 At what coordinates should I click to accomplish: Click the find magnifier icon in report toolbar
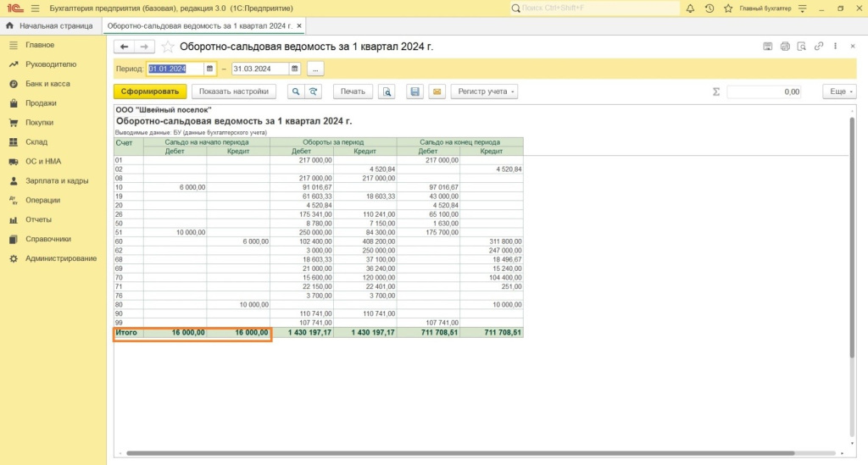(296, 91)
